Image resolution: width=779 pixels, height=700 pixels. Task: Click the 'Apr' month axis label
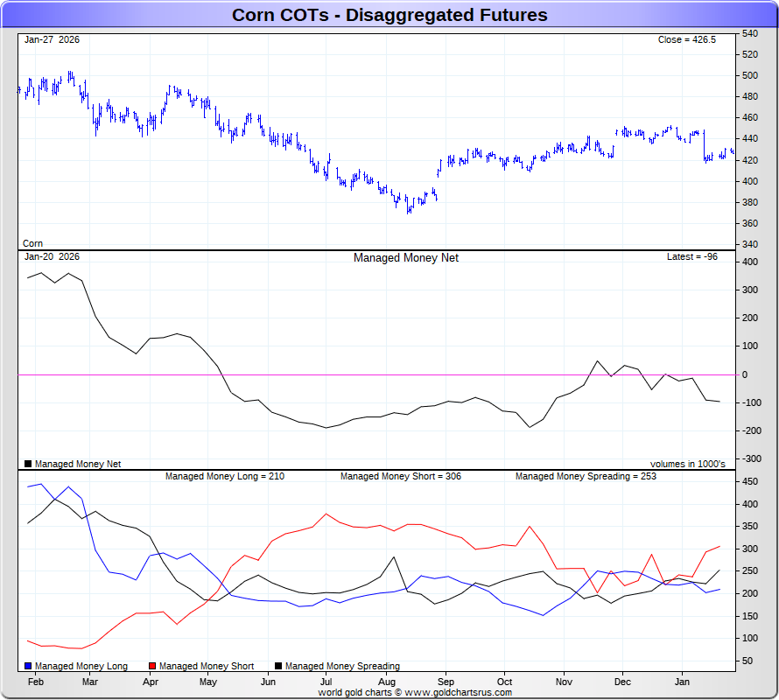click(150, 682)
